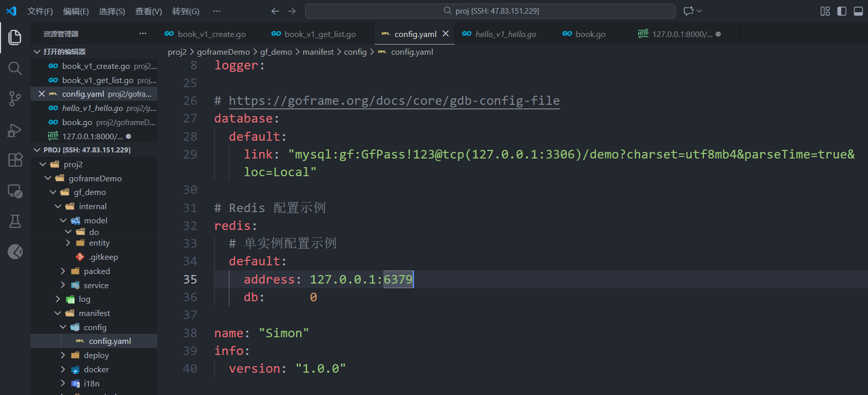The width and height of the screenshot is (868, 395).
Task: Open the 选择(S) menu
Action: click(112, 11)
